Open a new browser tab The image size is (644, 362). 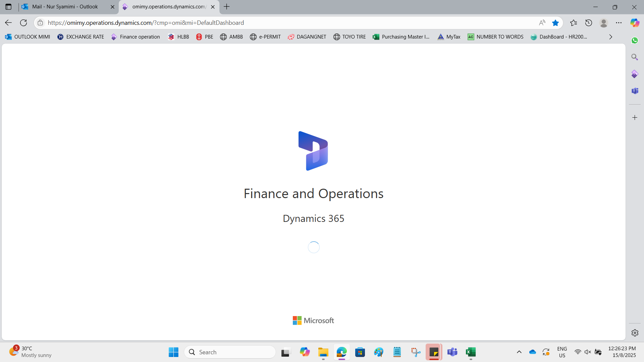tap(227, 7)
